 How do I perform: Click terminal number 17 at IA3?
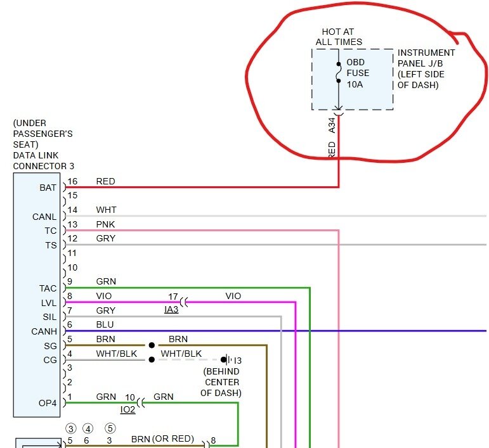click(x=173, y=297)
